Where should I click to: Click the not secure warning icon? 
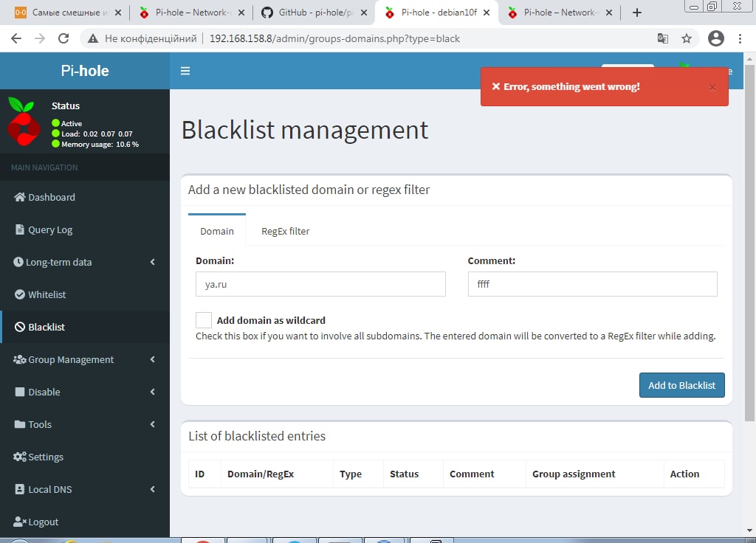(93, 38)
